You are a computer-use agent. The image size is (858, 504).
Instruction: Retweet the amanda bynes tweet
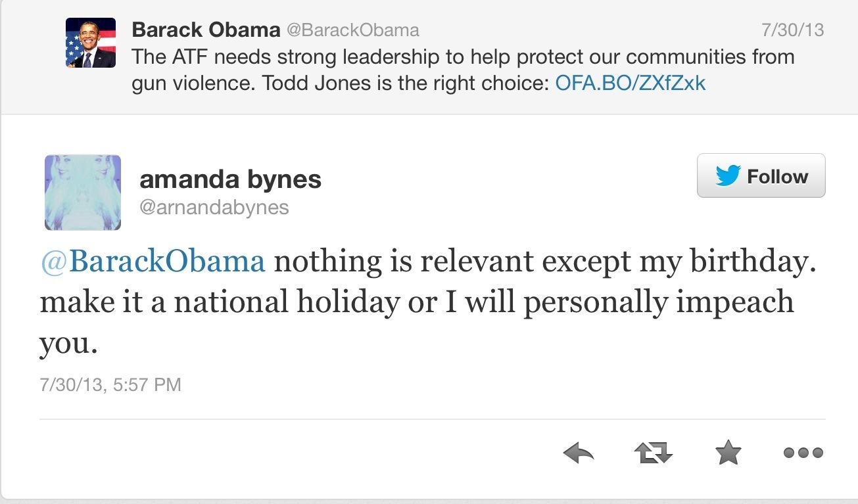(653, 452)
